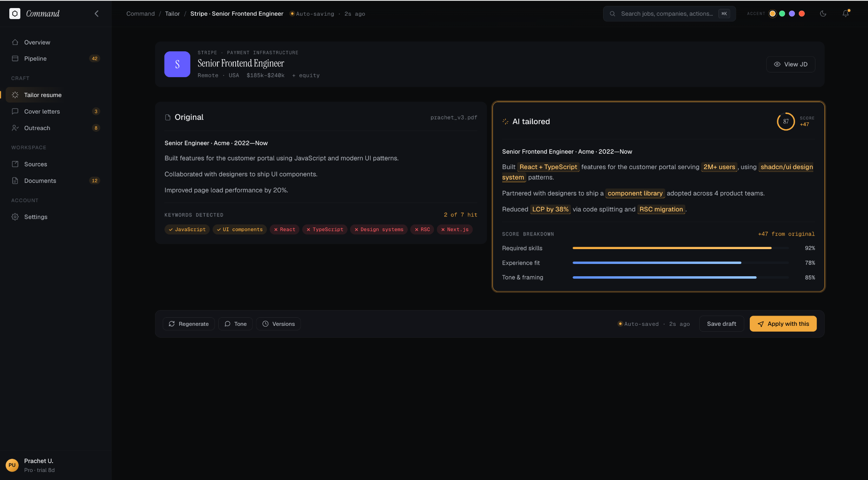The image size is (868, 480).
Task: Click the Documents count badge 12
Action: pyautogui.click(x=95, y=180)
